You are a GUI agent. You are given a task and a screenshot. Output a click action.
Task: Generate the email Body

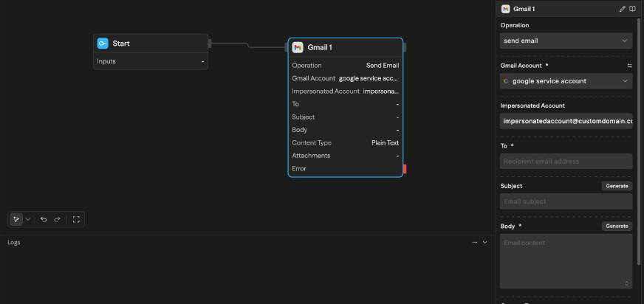(x=617, y=227)
